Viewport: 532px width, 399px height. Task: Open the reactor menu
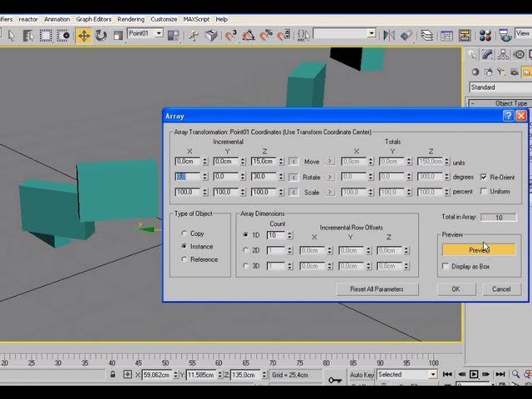28,19
